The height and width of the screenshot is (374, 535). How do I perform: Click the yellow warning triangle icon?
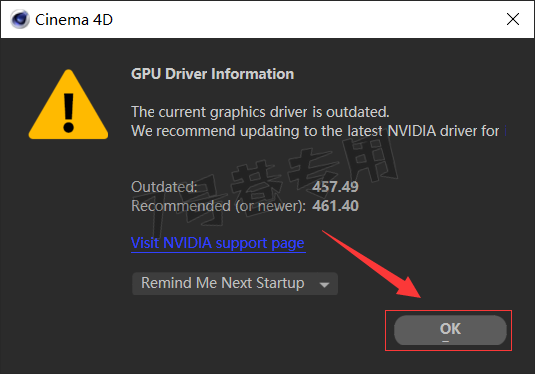pyautogui.click(x=68, y=104)
